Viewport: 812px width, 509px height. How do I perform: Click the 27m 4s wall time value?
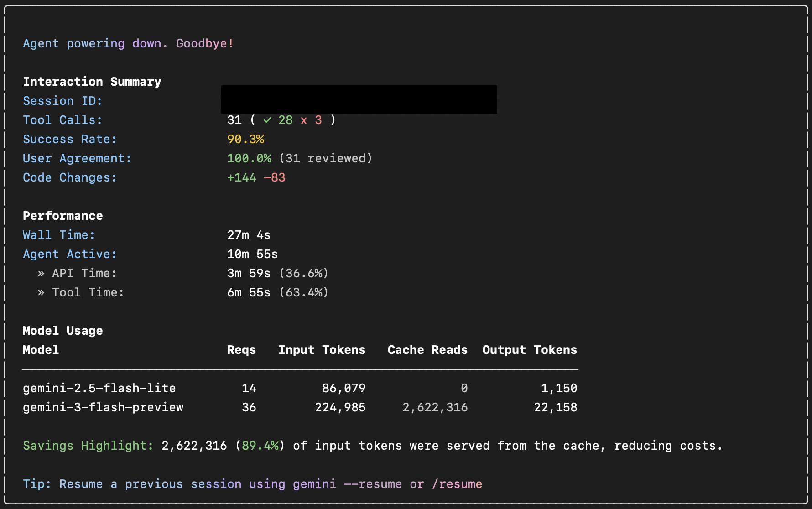pos(249,235)
